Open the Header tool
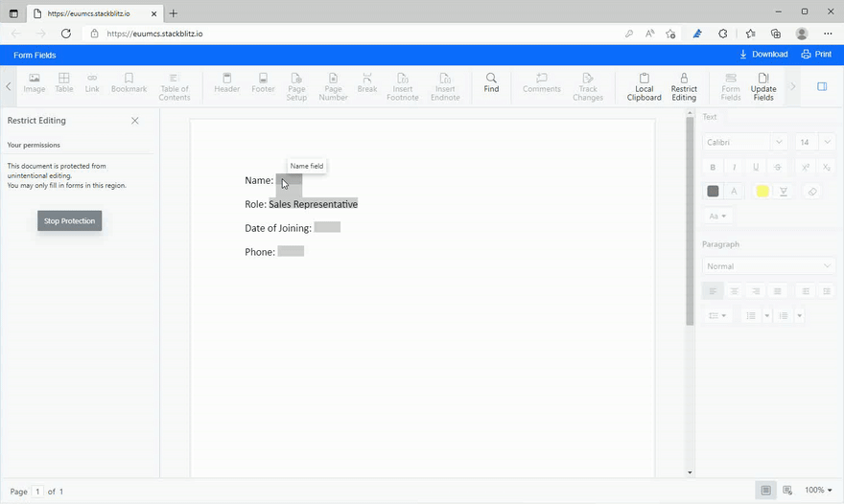This screenshot has height=504, width=844. coord(226,83)
